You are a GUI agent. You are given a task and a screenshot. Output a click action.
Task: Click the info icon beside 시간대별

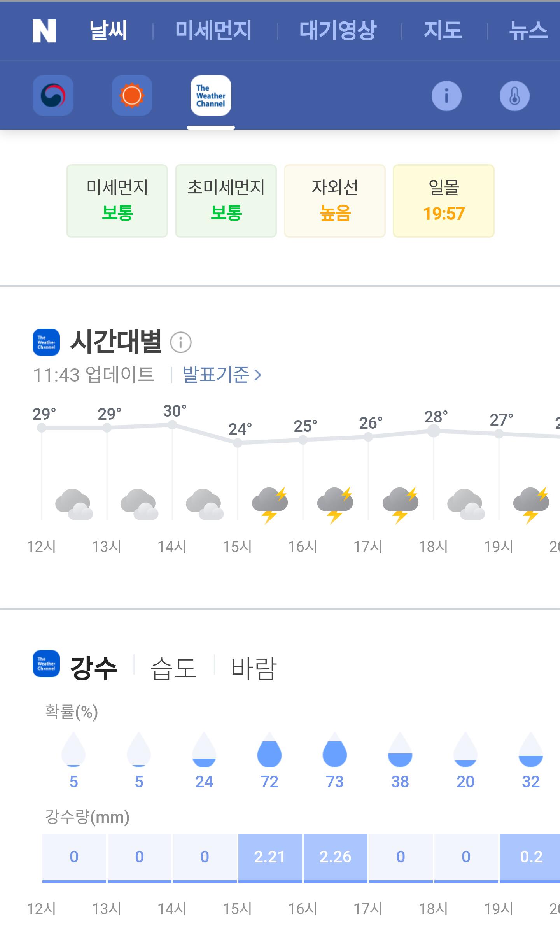point(181,343)
